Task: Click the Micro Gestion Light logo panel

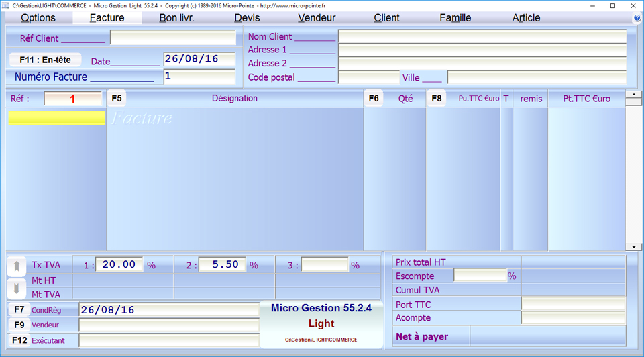Action: tap(321, 324)
